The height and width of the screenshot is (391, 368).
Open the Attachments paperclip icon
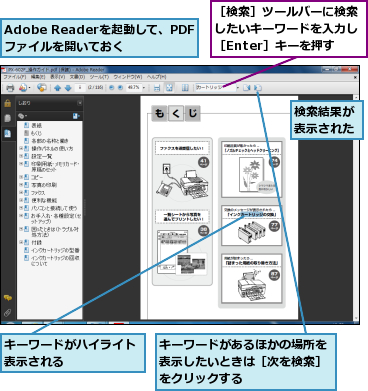click(x=7, y=313)
